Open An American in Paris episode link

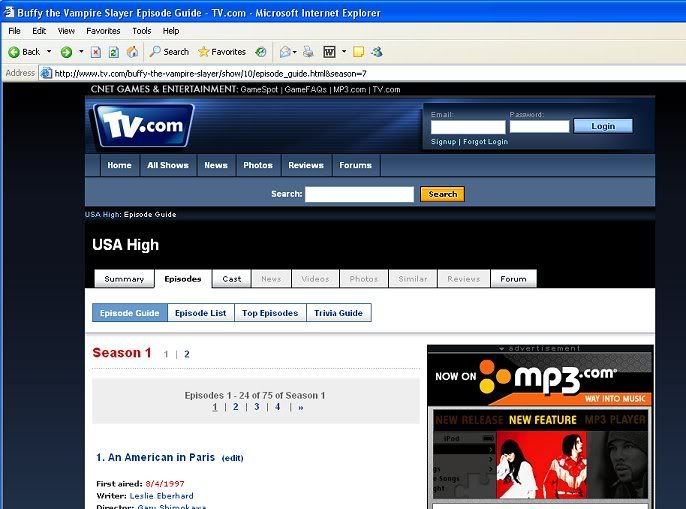[x=156, y=457]
